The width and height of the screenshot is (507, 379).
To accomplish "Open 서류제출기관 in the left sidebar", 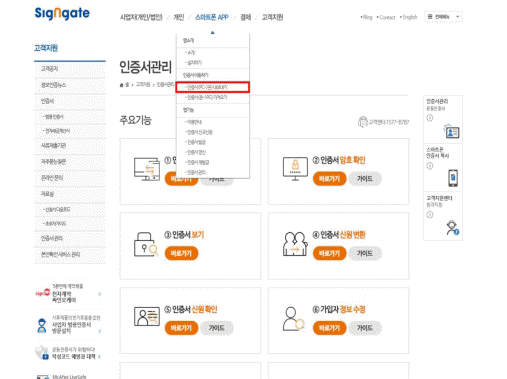I will tap(70, 146).
